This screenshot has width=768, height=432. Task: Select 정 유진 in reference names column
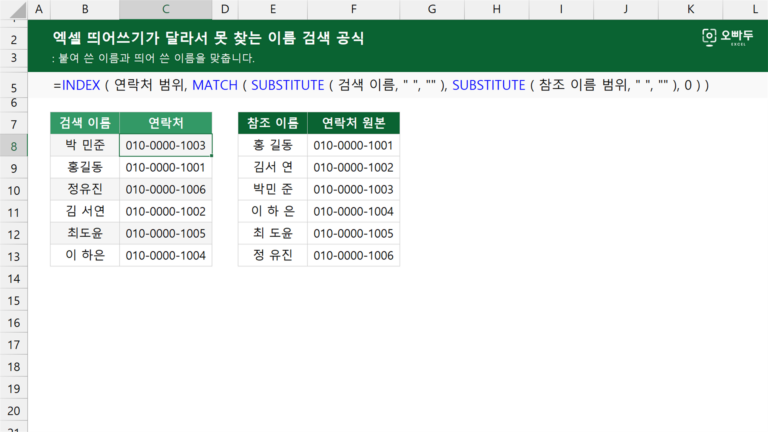point(273,255)
